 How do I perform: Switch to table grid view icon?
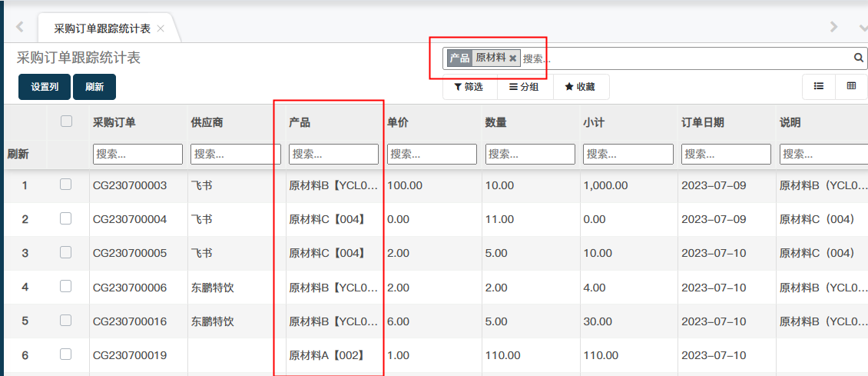click(851, 87)
